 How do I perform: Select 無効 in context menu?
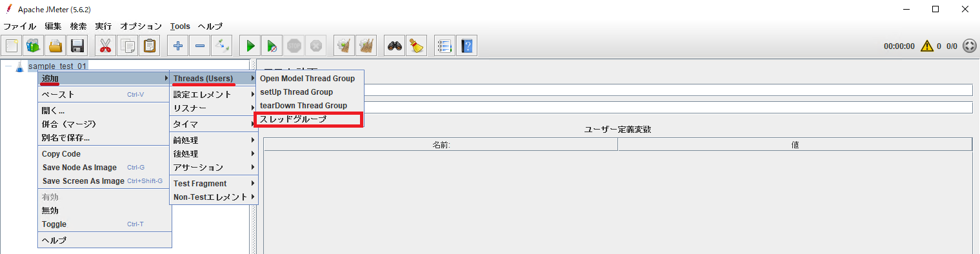tap(105, 210)
